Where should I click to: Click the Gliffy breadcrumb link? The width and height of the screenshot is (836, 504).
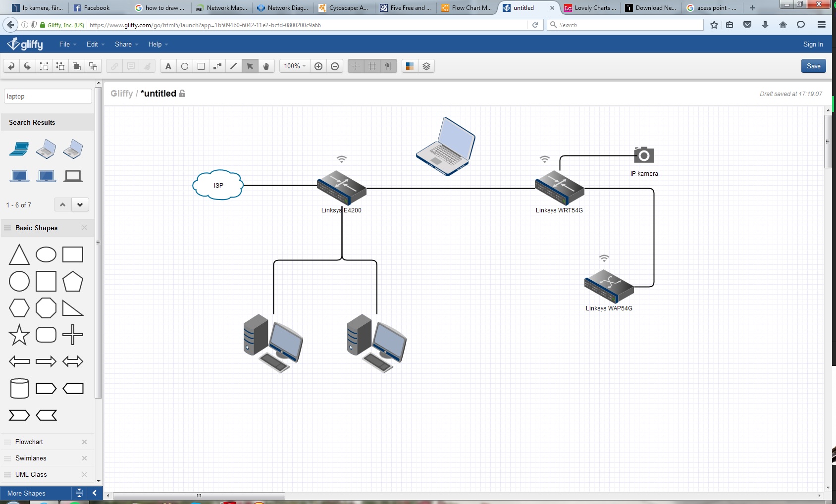(122, 94)
